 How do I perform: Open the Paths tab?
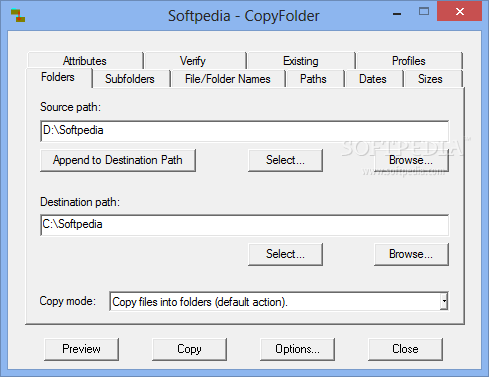click(x=314, y=79)
